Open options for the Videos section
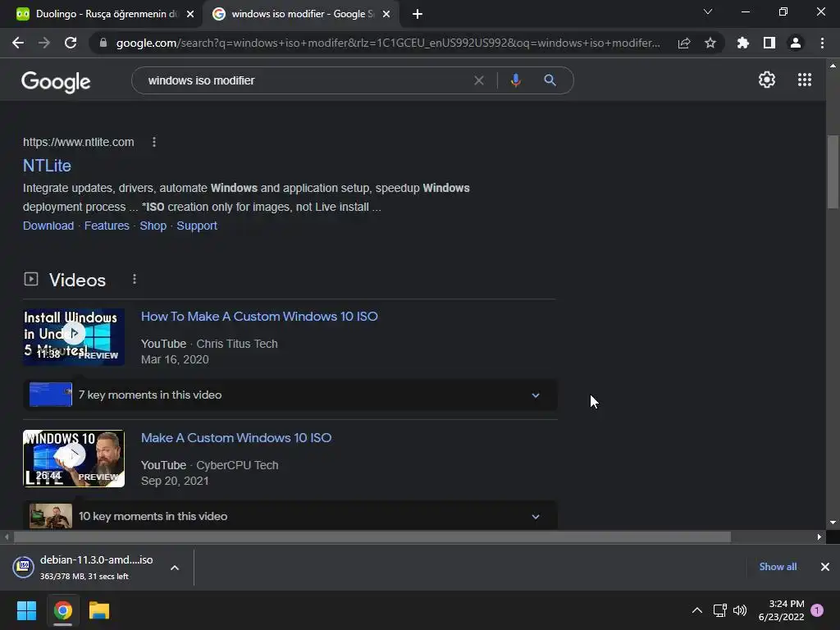840x630 pixels. (x=135, y=279)
